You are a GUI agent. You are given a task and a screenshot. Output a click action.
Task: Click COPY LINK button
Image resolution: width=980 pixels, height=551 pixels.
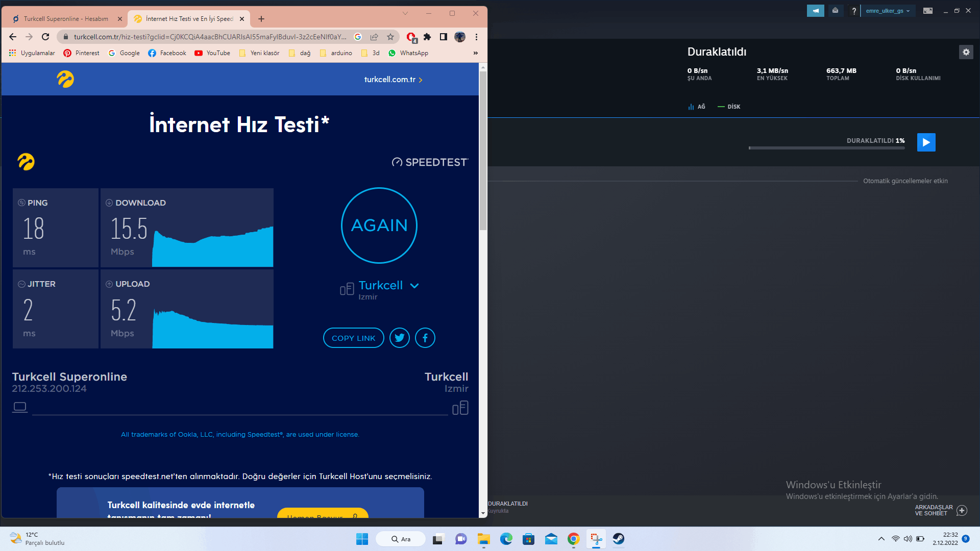click(353, 338)
